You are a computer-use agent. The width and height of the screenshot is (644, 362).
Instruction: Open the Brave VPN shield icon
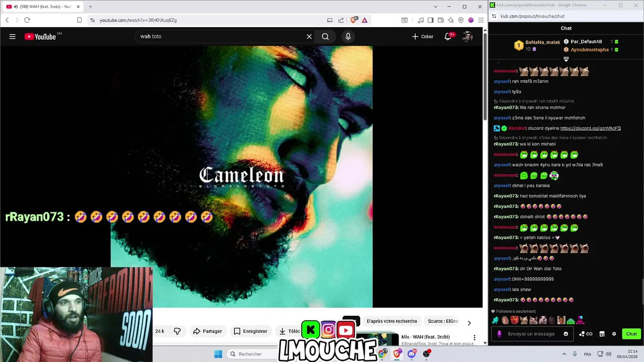(x=460, y=20)
